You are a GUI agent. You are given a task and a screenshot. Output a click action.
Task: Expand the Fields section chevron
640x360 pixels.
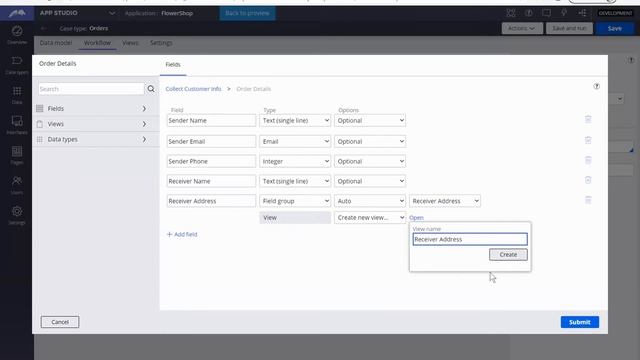click(144, 109)
